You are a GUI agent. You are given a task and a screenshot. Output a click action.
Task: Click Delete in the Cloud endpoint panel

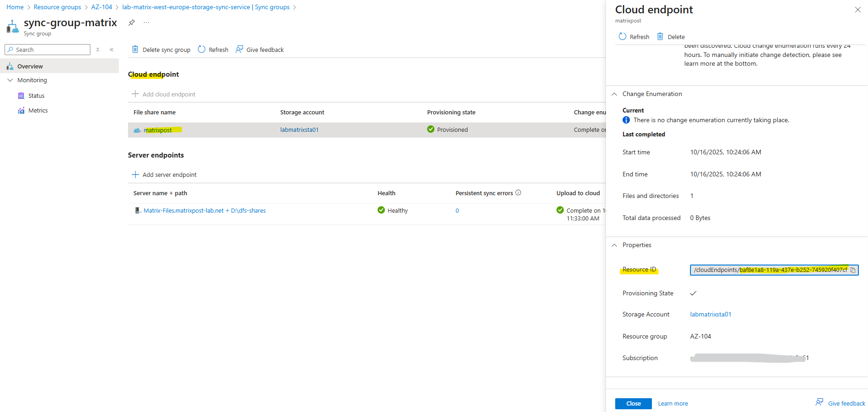671,37
